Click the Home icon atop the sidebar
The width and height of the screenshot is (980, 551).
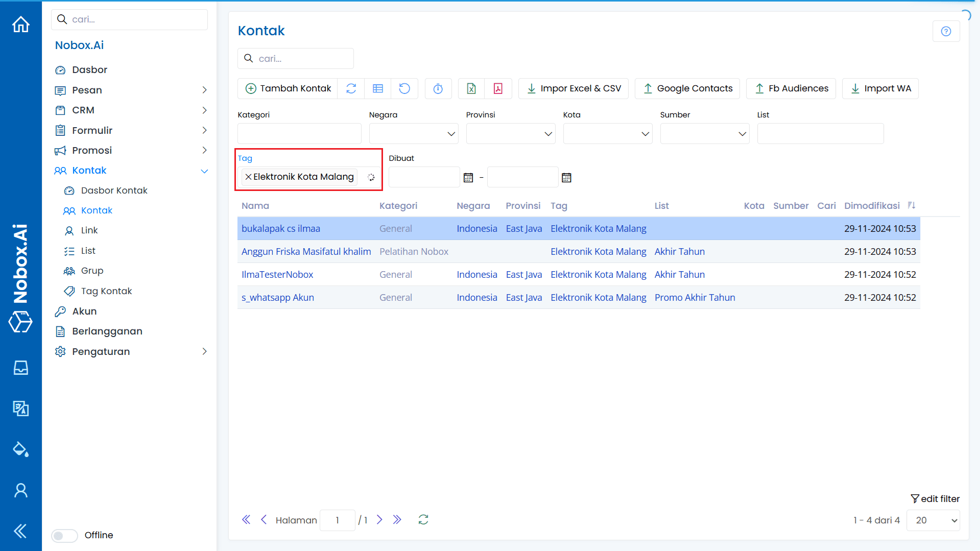20,24
